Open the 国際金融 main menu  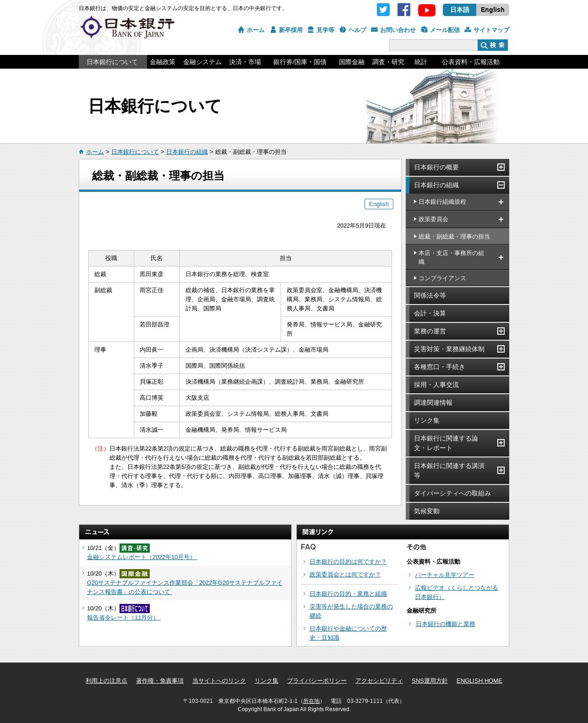tap(352, 62)
